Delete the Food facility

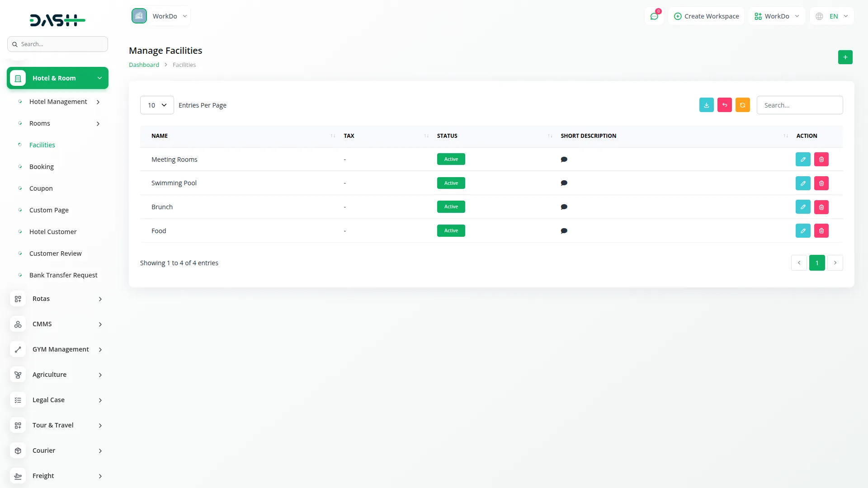(821, 231)
